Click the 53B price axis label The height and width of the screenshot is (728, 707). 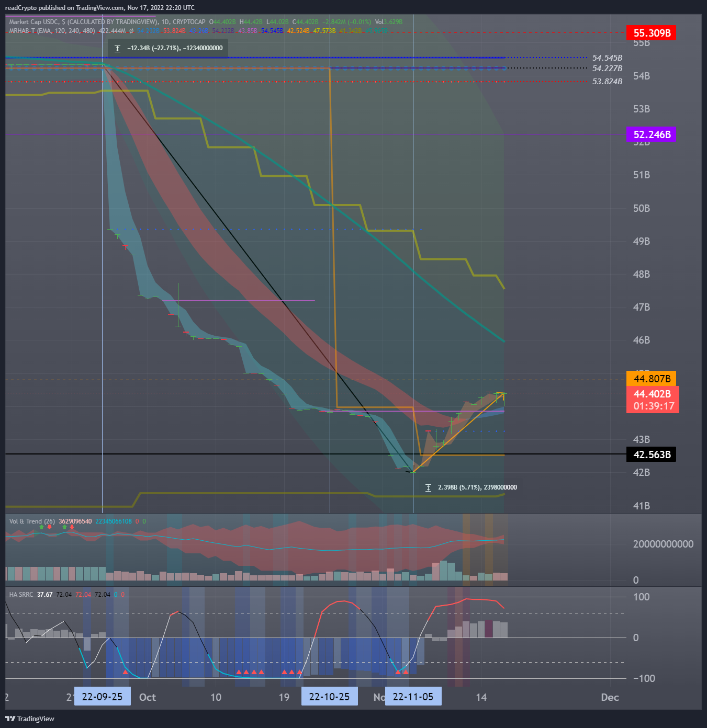[x=642, y=109]
